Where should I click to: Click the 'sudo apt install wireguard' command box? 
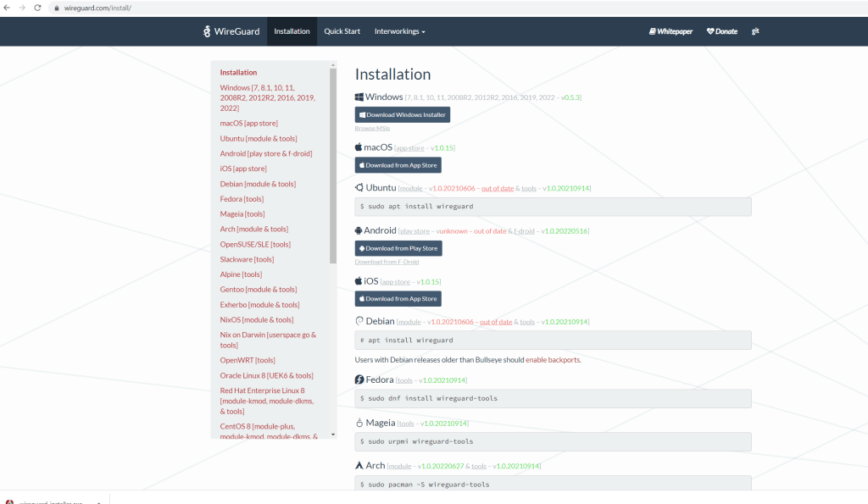click(x=553, y=207)
